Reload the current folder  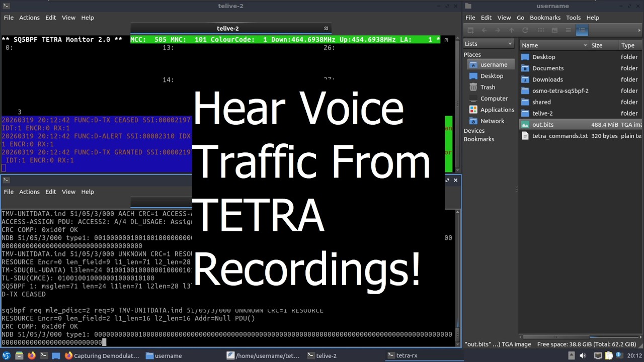tap(525, 30)
